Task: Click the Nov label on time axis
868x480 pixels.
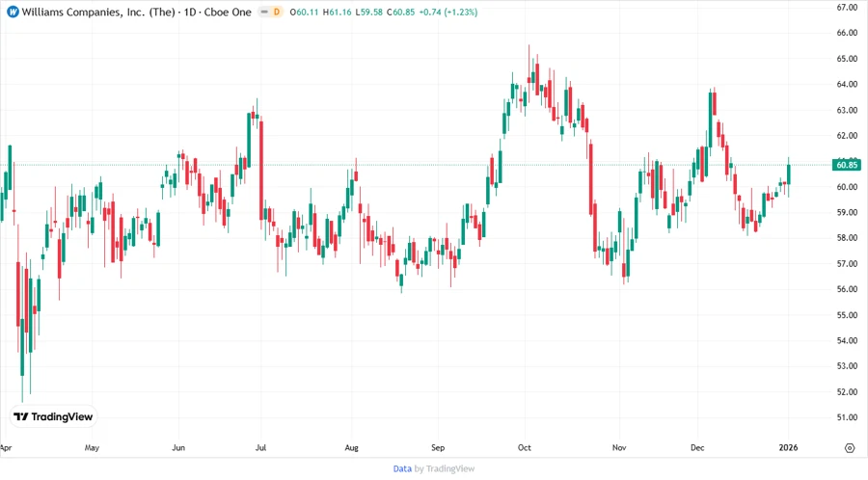Action: point(619,448)
